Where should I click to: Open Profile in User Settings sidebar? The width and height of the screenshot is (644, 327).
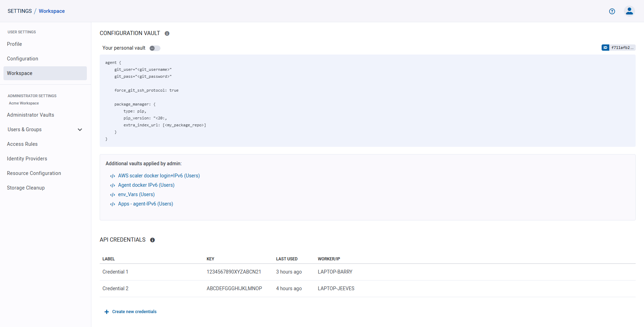pyautogui.click(x=14, y=44)
